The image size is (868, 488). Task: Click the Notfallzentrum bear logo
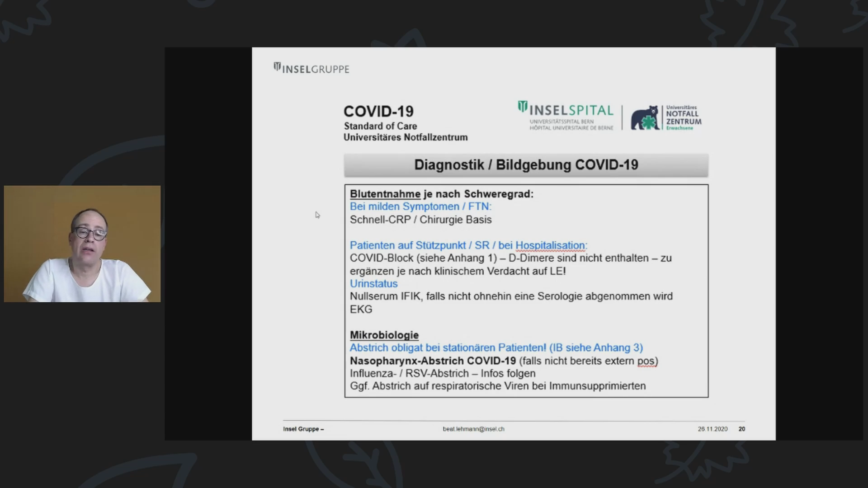click(645, 118)
